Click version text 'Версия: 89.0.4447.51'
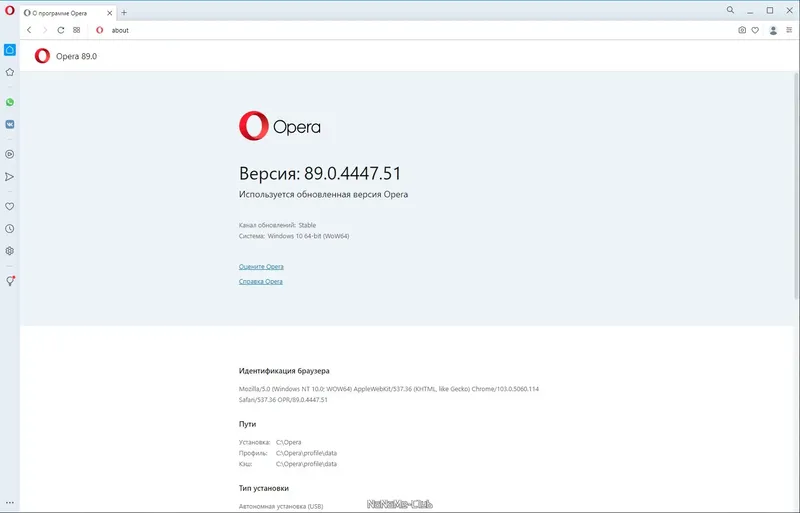This screenshot has width=800, height=513. pos(320,174)
